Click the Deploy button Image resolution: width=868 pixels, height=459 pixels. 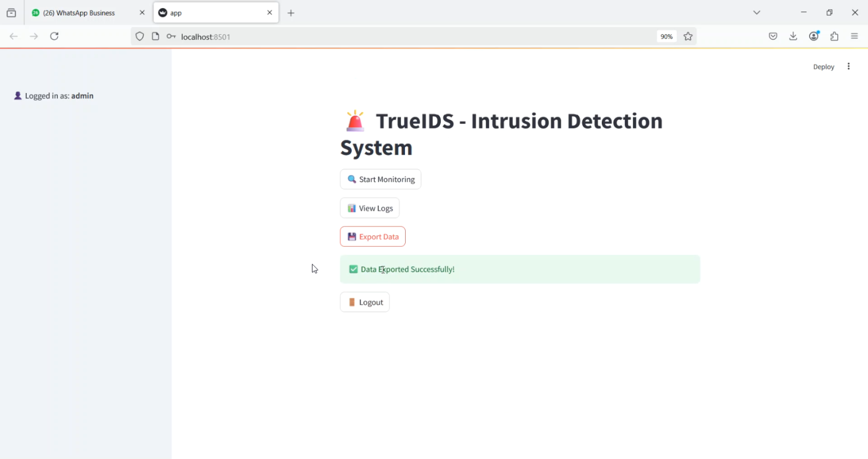[x=823, y=67]
